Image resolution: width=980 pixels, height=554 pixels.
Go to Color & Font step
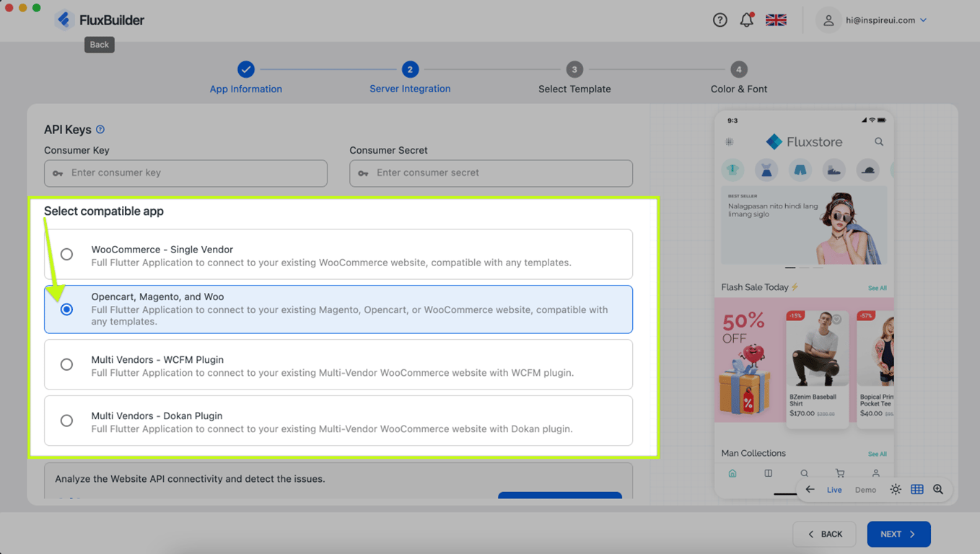point(738,78)
